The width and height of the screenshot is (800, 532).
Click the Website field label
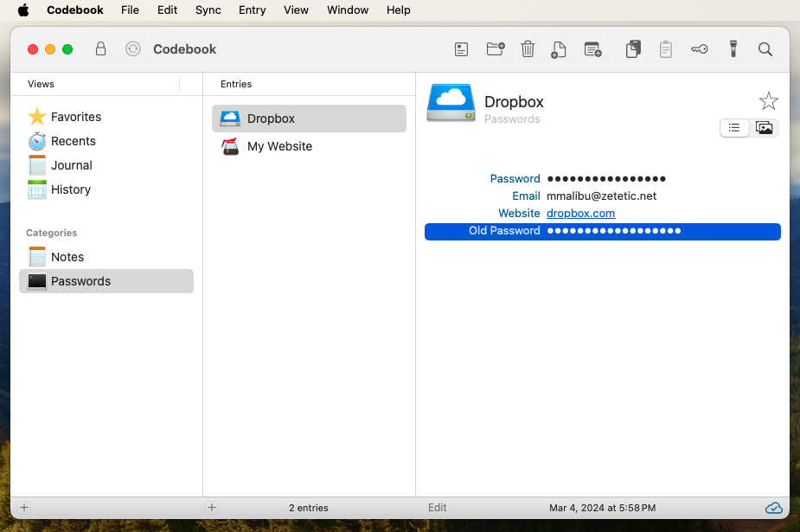(519, 213)
